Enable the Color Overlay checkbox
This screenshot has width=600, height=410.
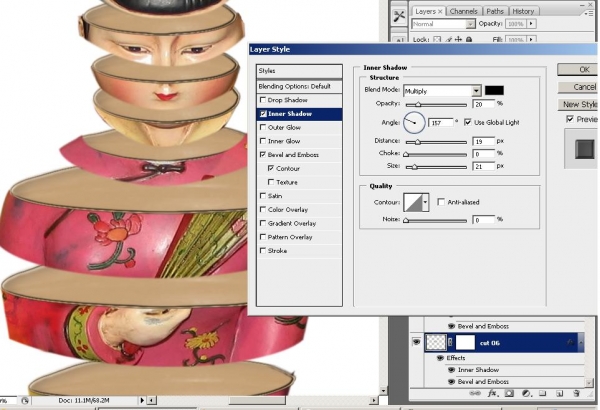[263, 209]
